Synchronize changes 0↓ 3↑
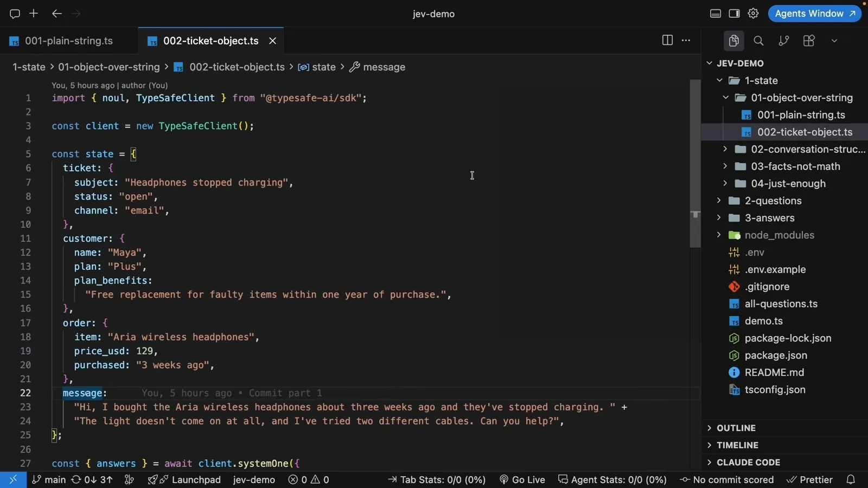The height and width of the screenshot is (488, 868). click(x=92, y=480)
